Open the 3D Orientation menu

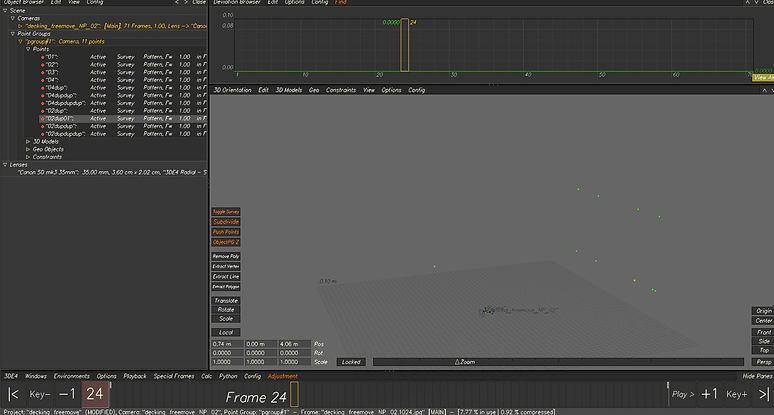pyautogui.click(x=232, y=90)
